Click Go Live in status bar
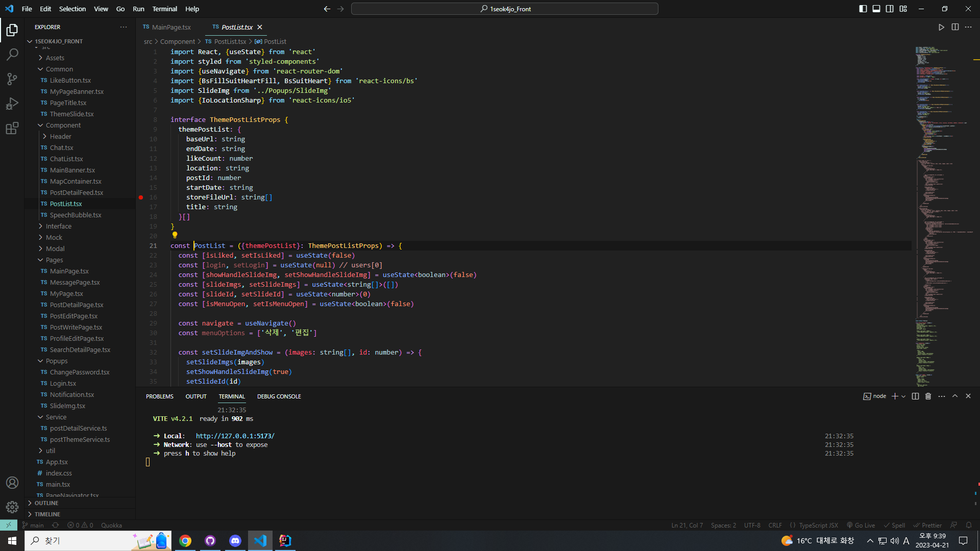Screen dimensions: 980x551 (861, 525)
